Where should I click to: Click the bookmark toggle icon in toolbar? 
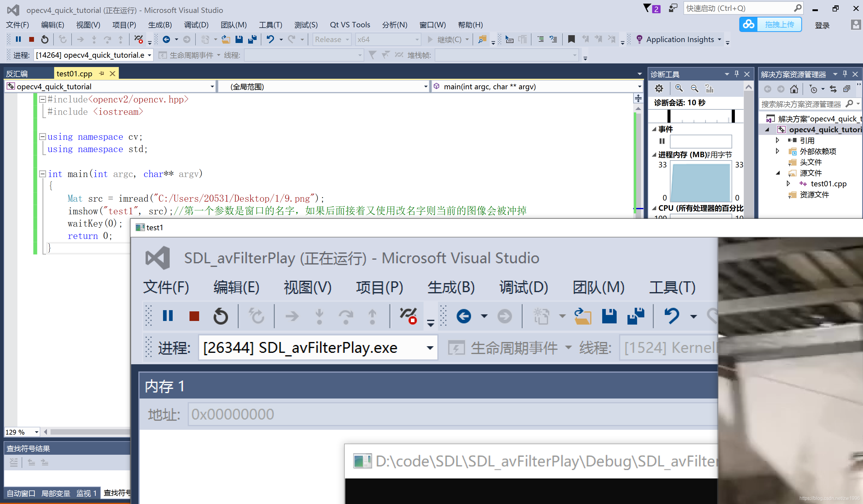point(571,39)
